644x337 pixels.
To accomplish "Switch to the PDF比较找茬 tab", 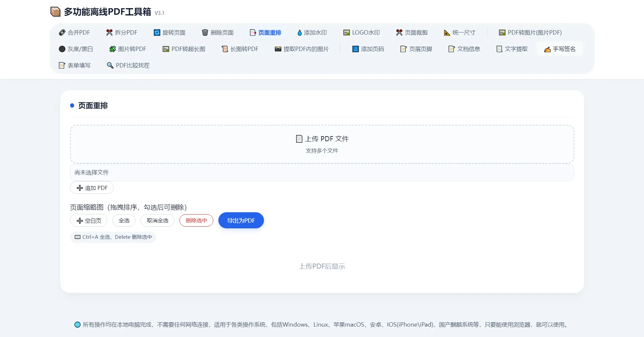I will [x=128, y=65].
